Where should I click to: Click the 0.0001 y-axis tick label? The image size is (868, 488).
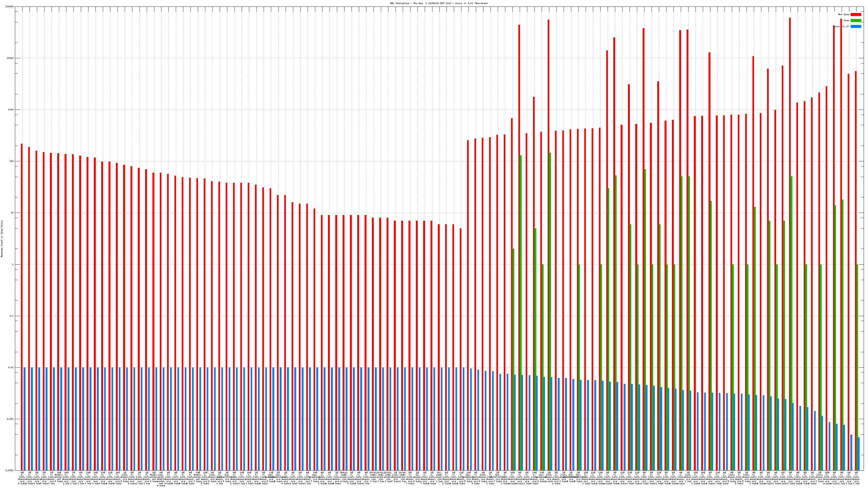10,470
